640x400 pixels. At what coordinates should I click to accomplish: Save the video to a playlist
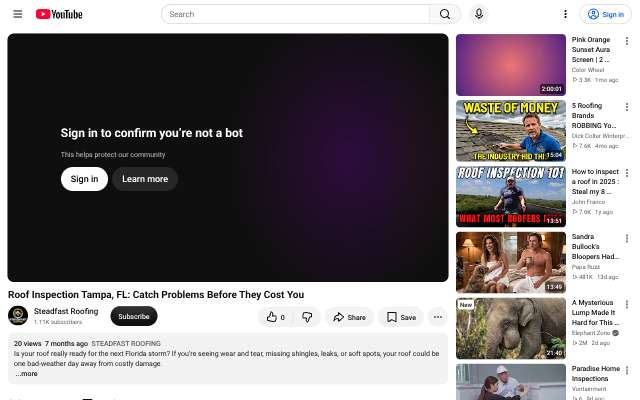[x=401, y=317]
